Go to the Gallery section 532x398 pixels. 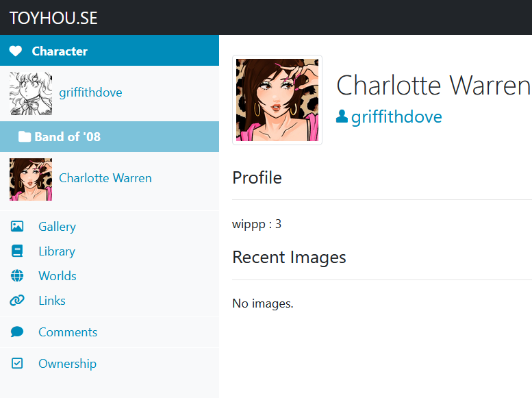click(57, 227)
